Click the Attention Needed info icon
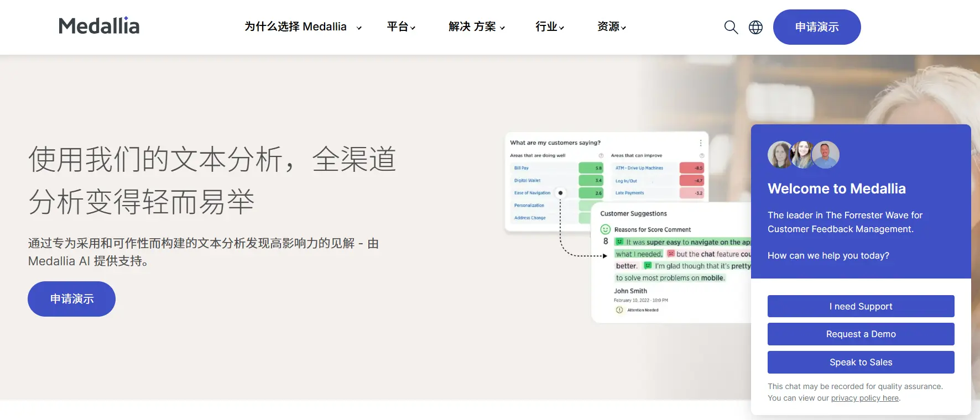The image size is (980, 420). 619,310
